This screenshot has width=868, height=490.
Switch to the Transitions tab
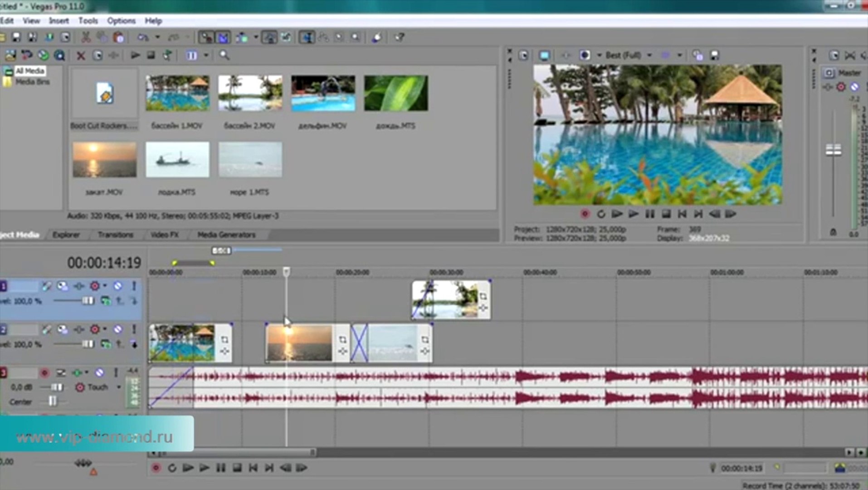115,235
